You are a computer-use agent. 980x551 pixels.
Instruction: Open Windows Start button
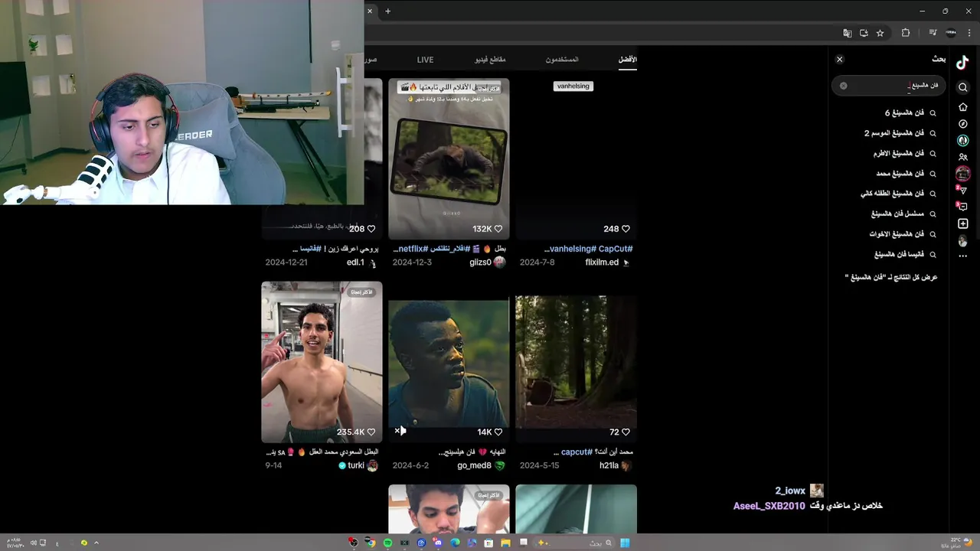pyautogui.click(x=625, y=543)
